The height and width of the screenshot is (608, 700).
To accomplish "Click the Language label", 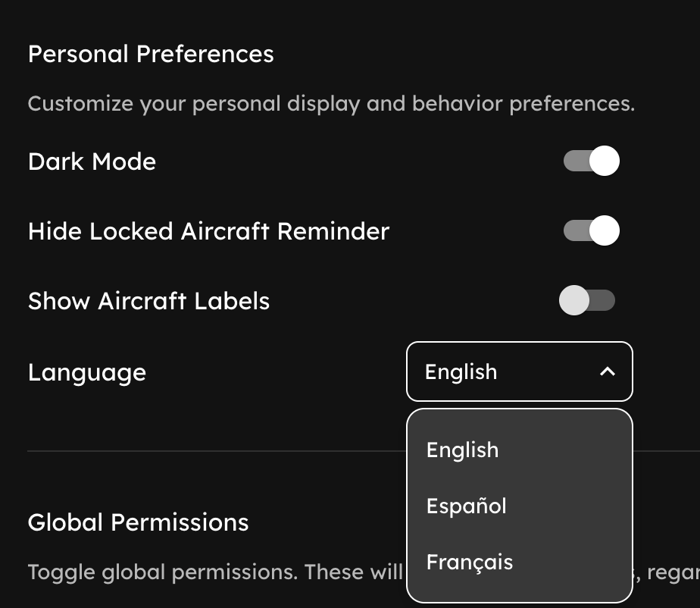I will point(86,371).
